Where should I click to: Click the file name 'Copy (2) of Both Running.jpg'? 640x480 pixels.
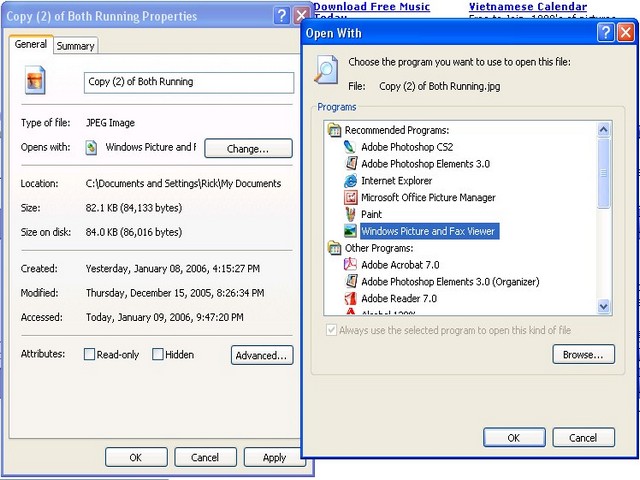click(440, 86)
